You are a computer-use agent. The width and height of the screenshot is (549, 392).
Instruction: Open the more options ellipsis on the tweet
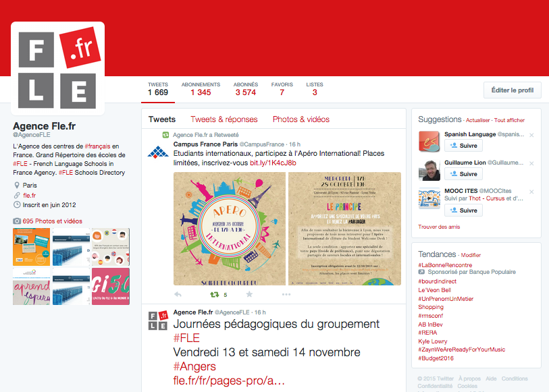click(x=286, y=294)
